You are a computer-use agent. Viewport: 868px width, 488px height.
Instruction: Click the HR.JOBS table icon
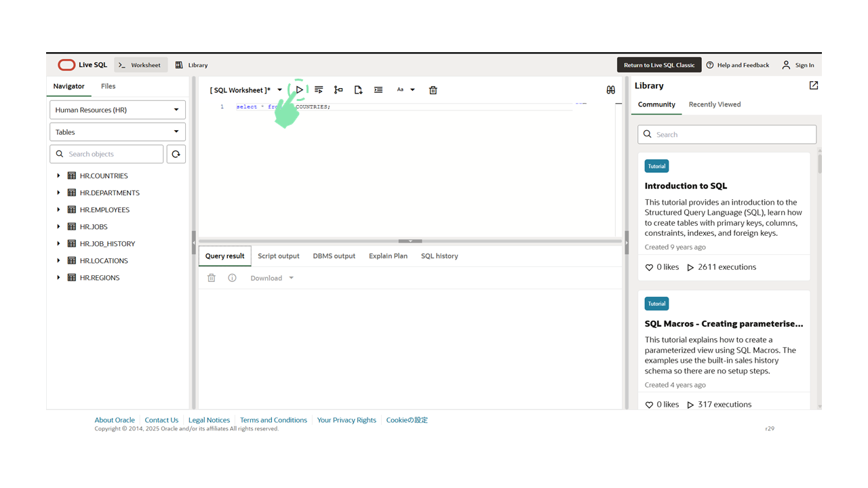click(x=72, y=226)
